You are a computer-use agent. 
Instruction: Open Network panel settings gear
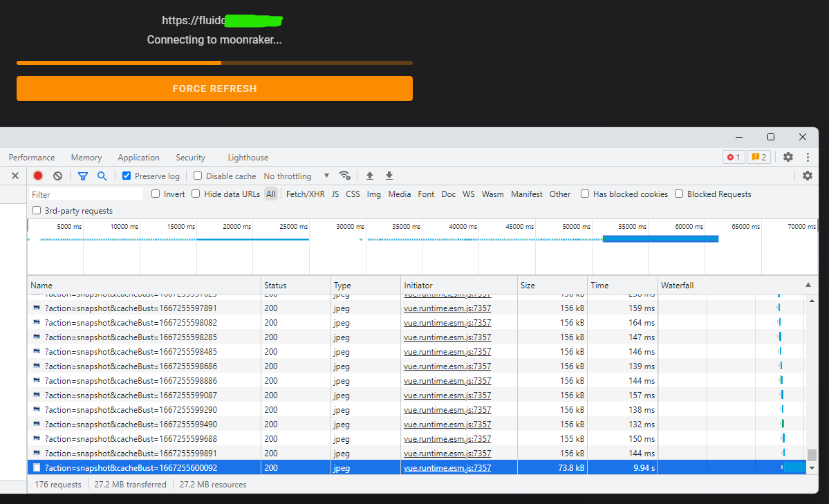click(808, 176)
